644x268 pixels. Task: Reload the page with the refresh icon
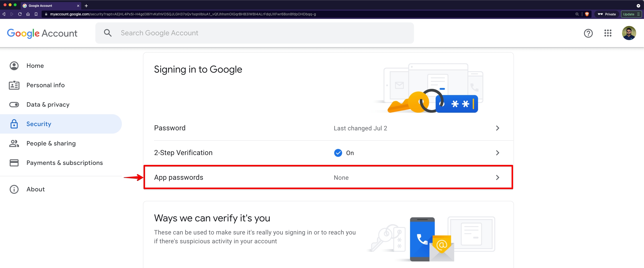click(x=20, y=14)
